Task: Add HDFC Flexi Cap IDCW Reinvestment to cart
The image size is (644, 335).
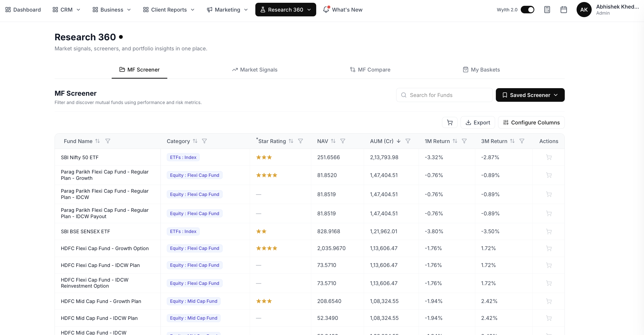Action: [x=549, y=283]
